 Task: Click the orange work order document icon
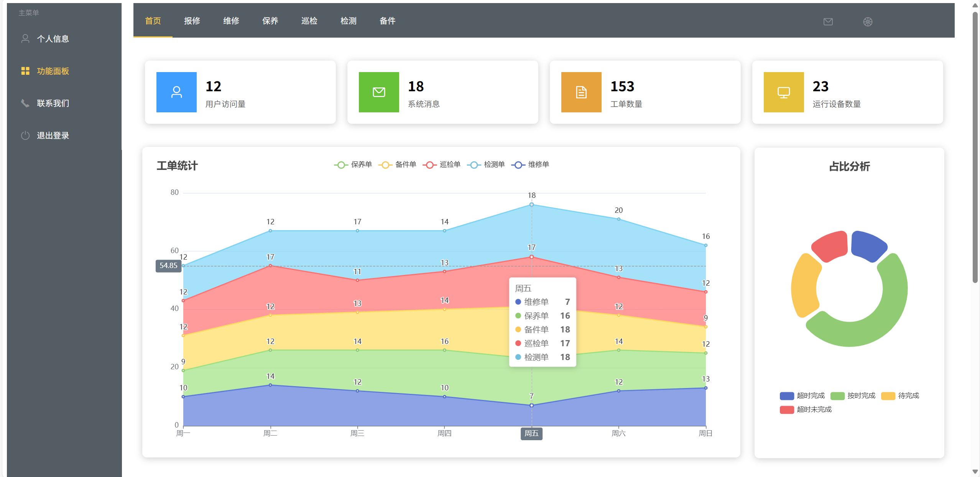point(581,92)
